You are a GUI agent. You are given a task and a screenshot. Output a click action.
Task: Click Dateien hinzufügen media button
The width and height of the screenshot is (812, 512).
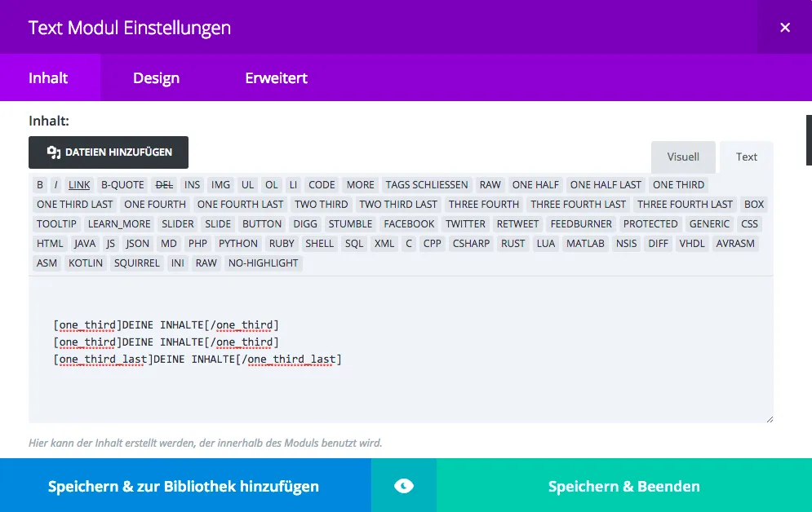pos(109,152)
